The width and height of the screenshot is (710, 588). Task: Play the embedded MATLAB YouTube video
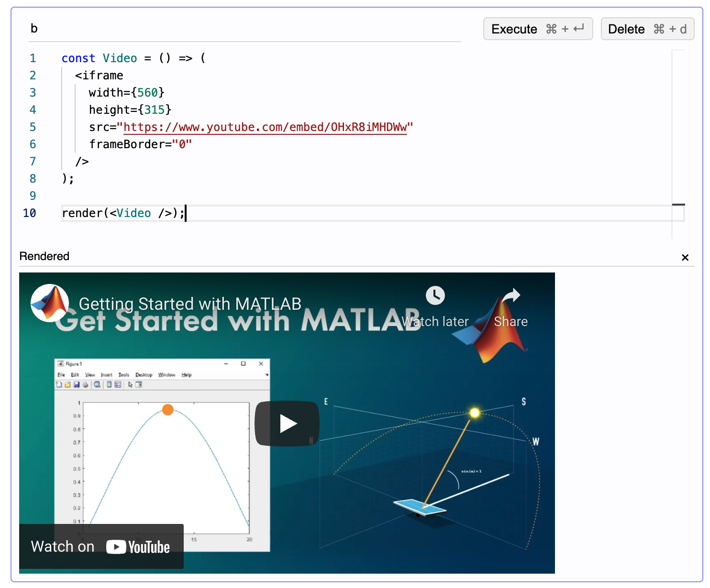(287, 424)
